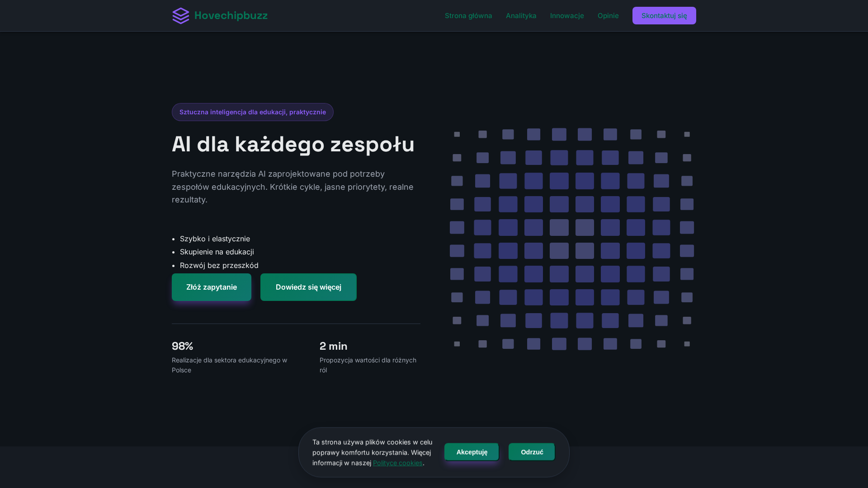Click the paragraph starting Praktyczne narzędzia AI

292,187
